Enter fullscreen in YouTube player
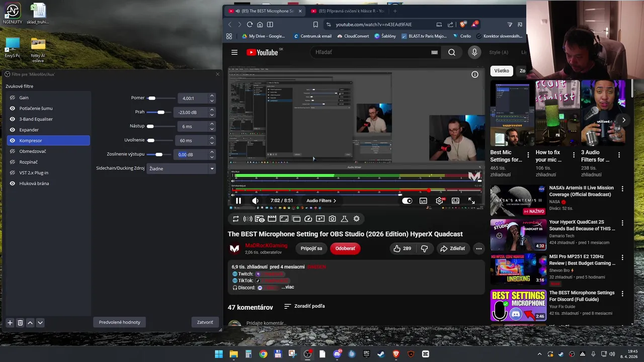 [x=471, y=201]
